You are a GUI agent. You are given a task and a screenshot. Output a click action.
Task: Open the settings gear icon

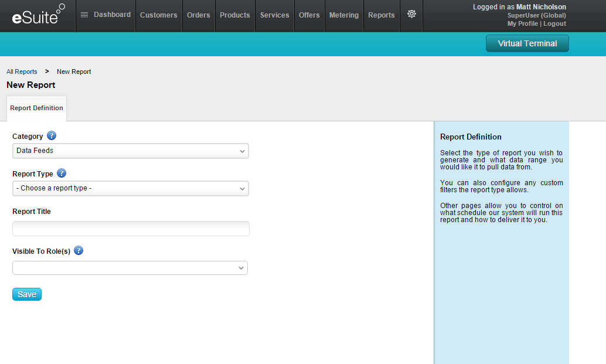coord(411,15)
